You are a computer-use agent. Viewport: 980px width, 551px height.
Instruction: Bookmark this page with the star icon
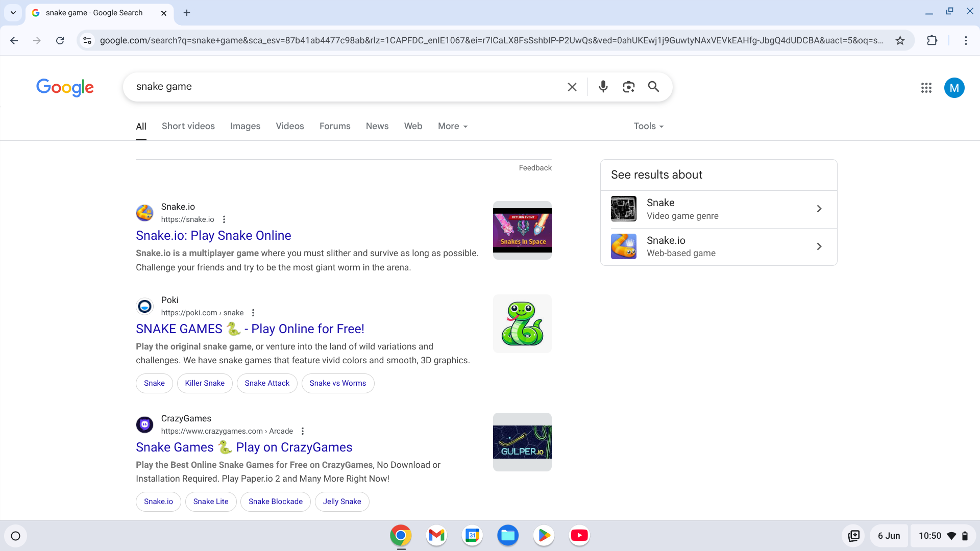coord(900,40)
